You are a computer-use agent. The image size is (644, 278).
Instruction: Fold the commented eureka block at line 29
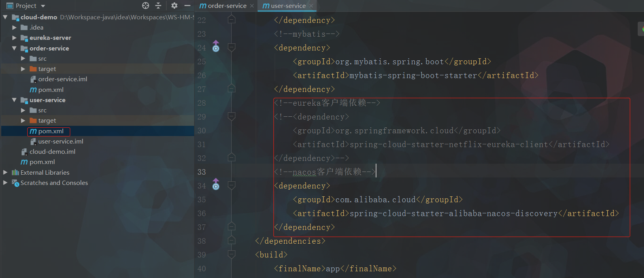232,117
